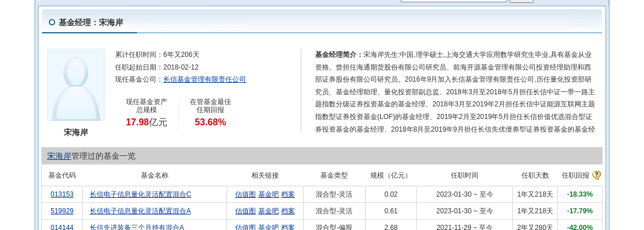Viewport: 644px width, 230px height.
Task: Click the 任职时间 column header
Action: pyautogui.click(x=465, y=175)
